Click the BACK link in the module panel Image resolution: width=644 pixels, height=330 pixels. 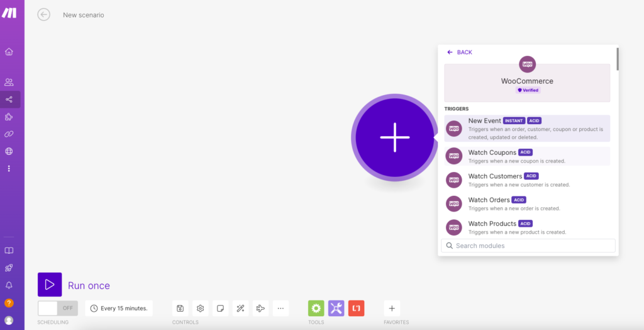pyautogui.click(x=460, y=52)
